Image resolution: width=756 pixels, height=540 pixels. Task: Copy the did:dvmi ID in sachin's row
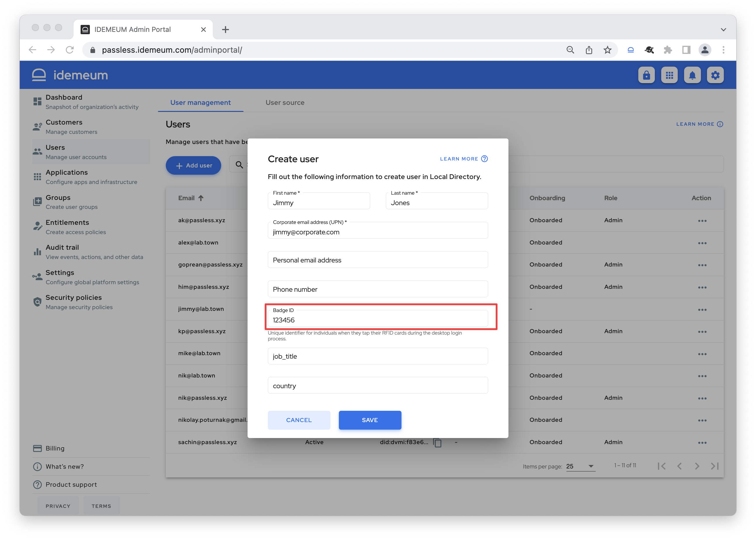tap(437, 442)
